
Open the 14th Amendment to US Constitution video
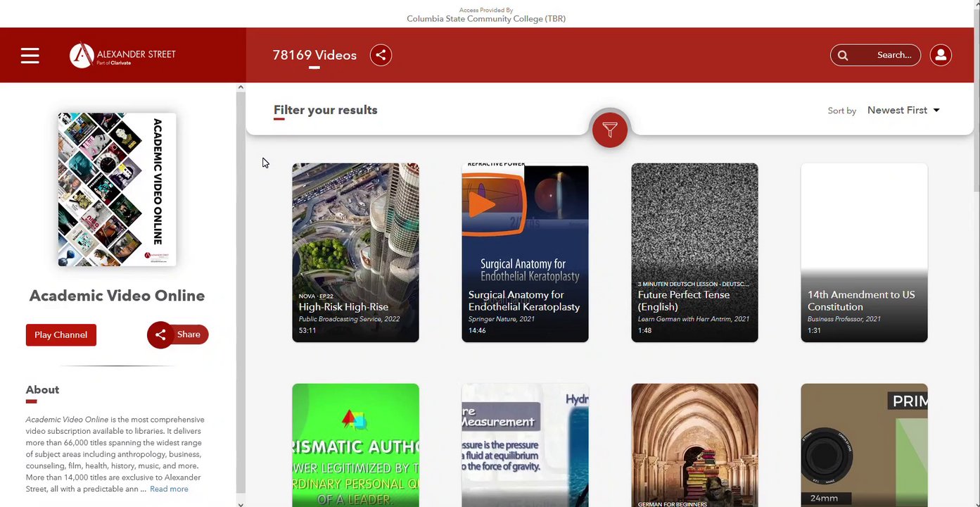[864, 253]
